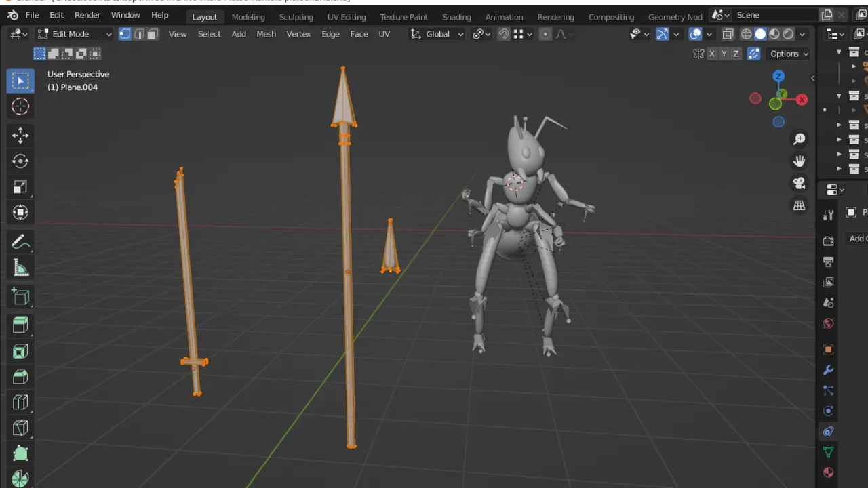Enable Face select mode
This screenshot has width=868, height=488.
coord(153,34)
